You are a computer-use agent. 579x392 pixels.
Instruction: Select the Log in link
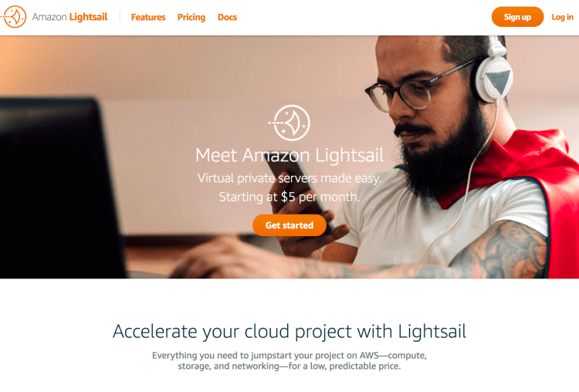562,17
